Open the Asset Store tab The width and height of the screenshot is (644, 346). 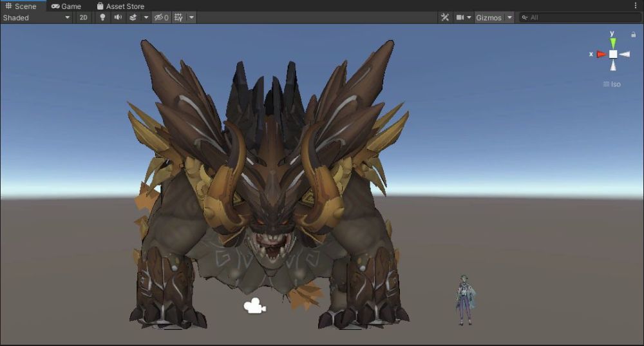click(x=120, y=6)
